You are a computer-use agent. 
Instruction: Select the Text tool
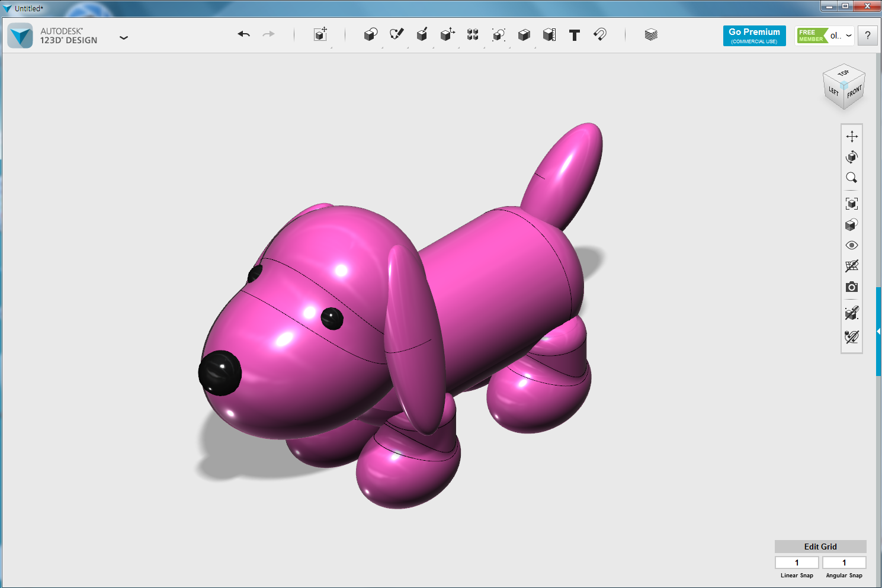(575, 34)
